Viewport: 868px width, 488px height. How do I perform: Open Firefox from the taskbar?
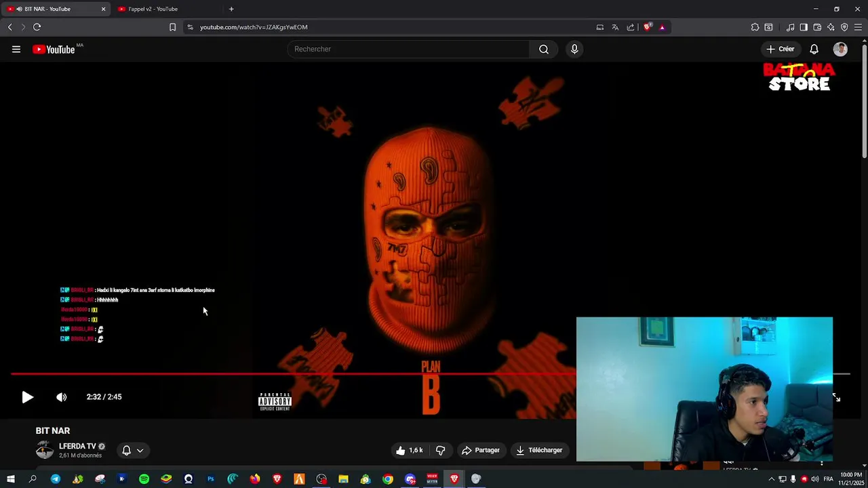coord(255,479)
